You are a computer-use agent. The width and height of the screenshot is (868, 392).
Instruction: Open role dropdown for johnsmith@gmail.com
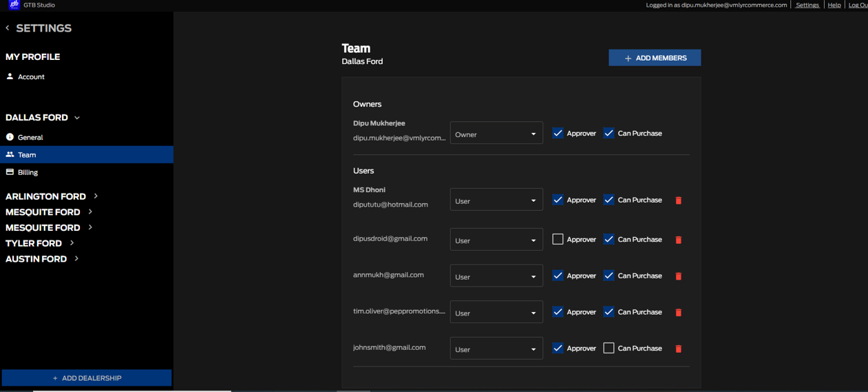[x=496, y=349]
